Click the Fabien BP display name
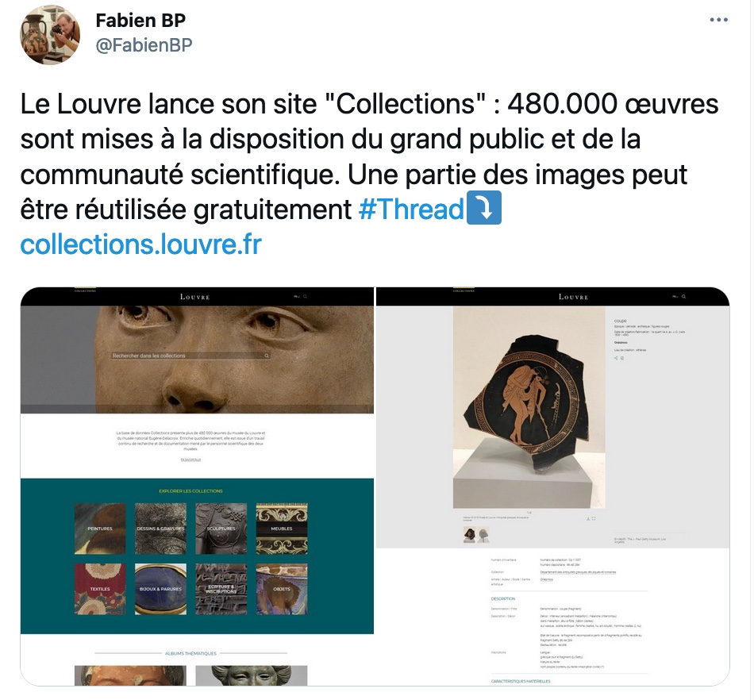 [140, 20]
